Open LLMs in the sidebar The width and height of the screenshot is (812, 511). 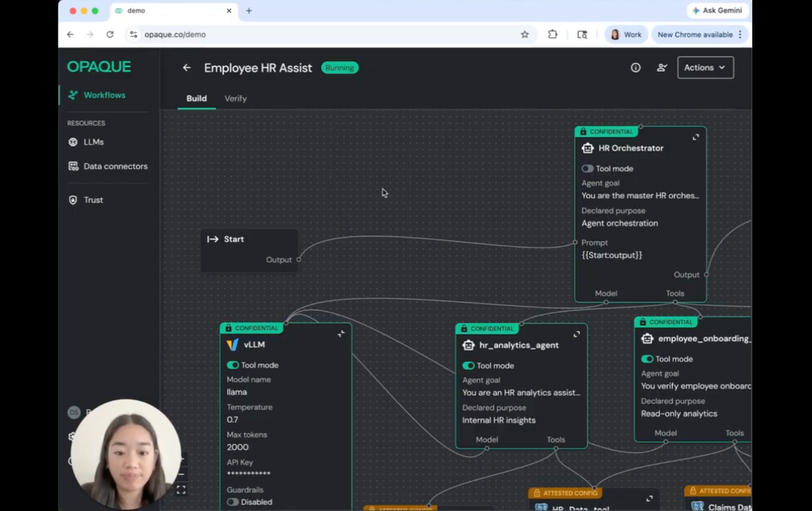point(94,142)
